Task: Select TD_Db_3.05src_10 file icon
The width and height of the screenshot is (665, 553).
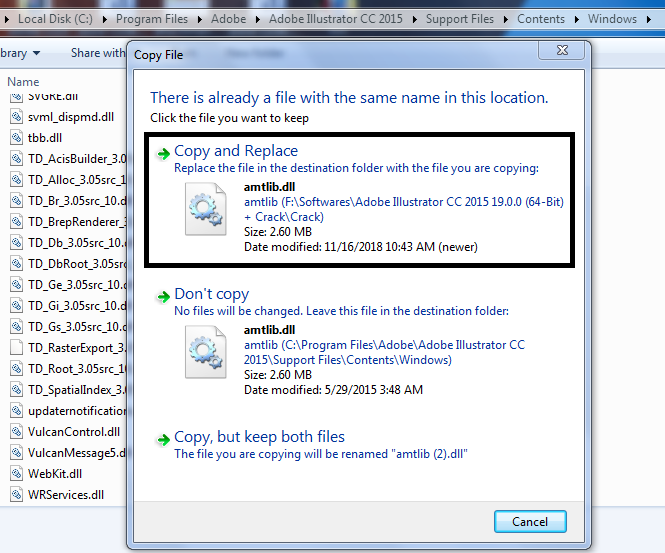Action: tap(16, 243)
